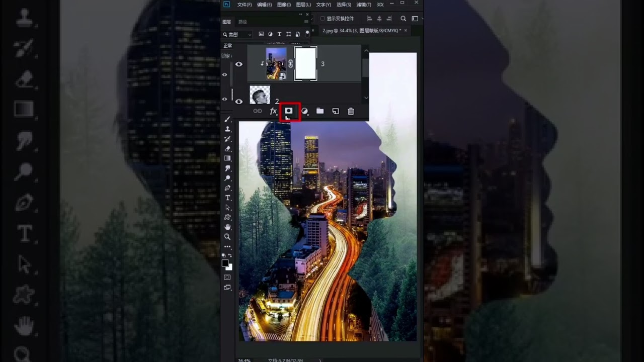Hide layer 3 with eye icon
This screenshot has width=644, height=362.
pos(239,64)
